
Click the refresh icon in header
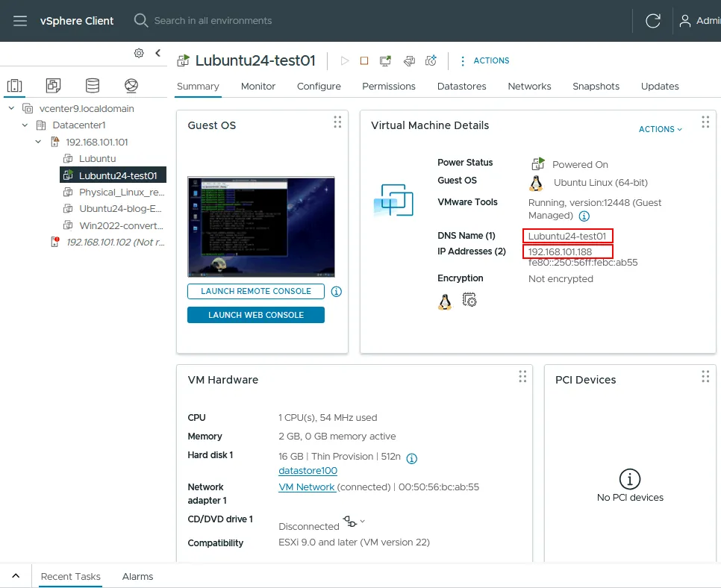click(652, 21)
